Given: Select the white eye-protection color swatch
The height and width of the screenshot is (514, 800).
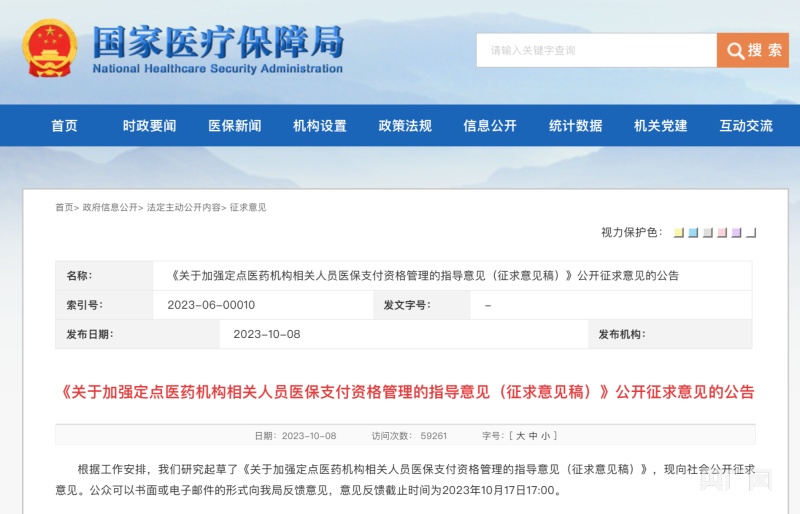Looking at the screenshot, I should pos(751,233).
